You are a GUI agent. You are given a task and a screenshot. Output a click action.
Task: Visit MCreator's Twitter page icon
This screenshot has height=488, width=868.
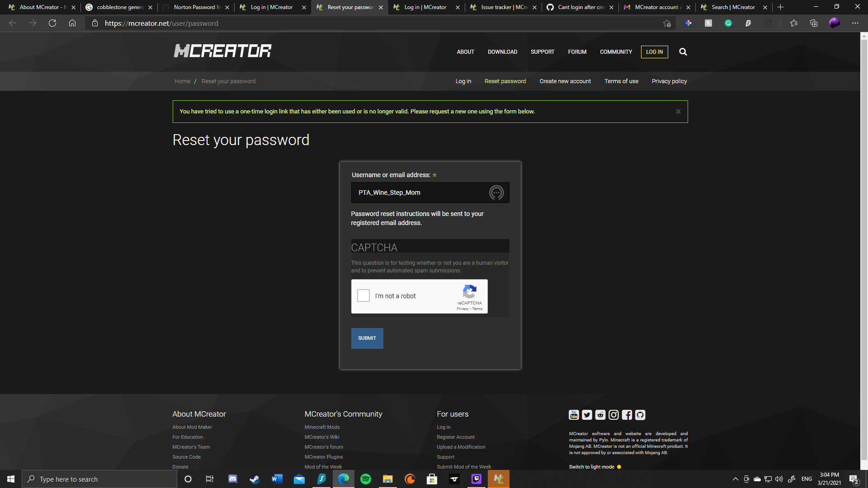[x=587, y=415]
